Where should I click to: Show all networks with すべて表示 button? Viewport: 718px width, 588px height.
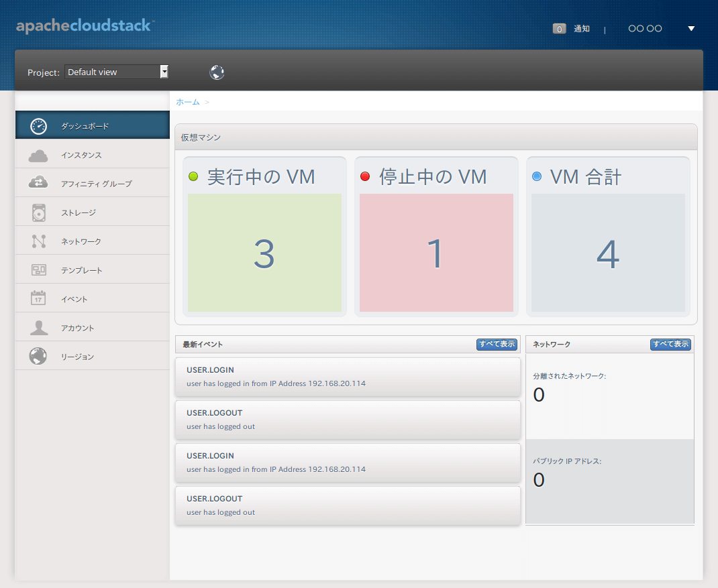670,344
